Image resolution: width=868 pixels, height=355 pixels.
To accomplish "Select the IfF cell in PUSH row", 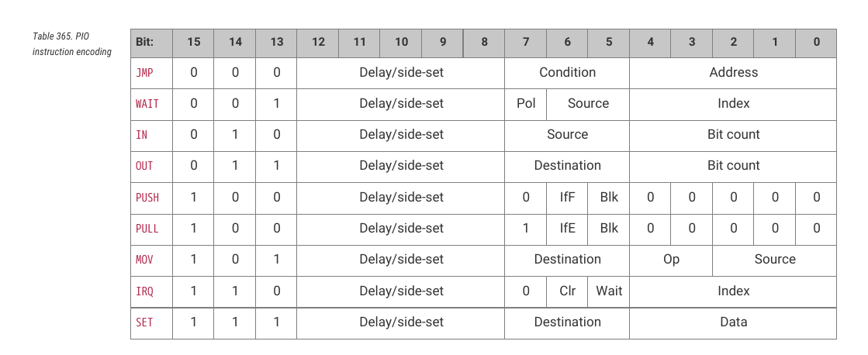I will (567, 198).
